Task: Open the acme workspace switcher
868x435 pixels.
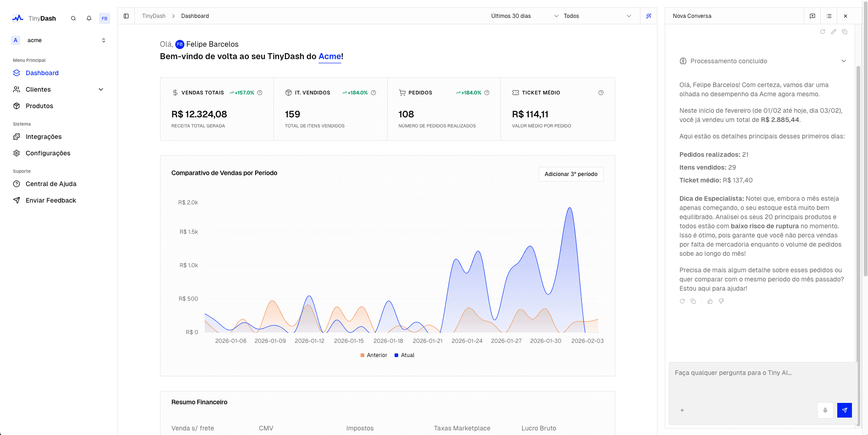Action: coord(59,40)
